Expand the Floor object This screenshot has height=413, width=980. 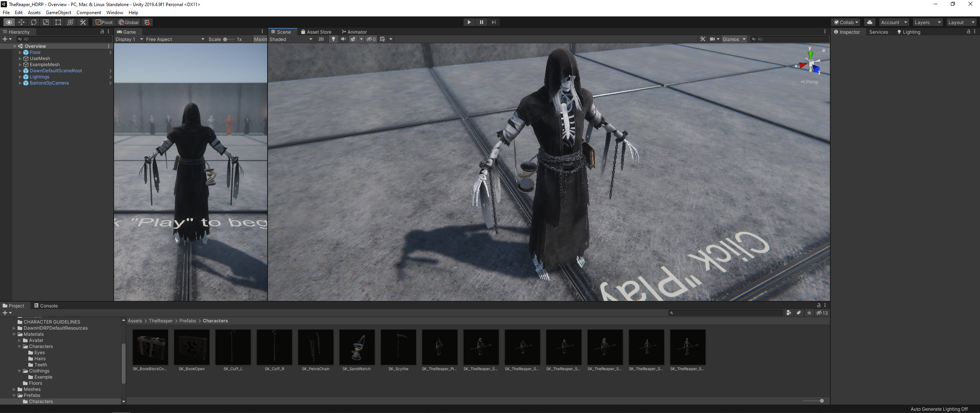coord(20,52)
